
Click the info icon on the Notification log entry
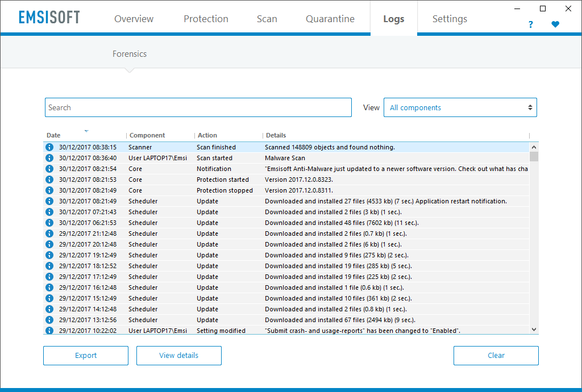point(49,168)
